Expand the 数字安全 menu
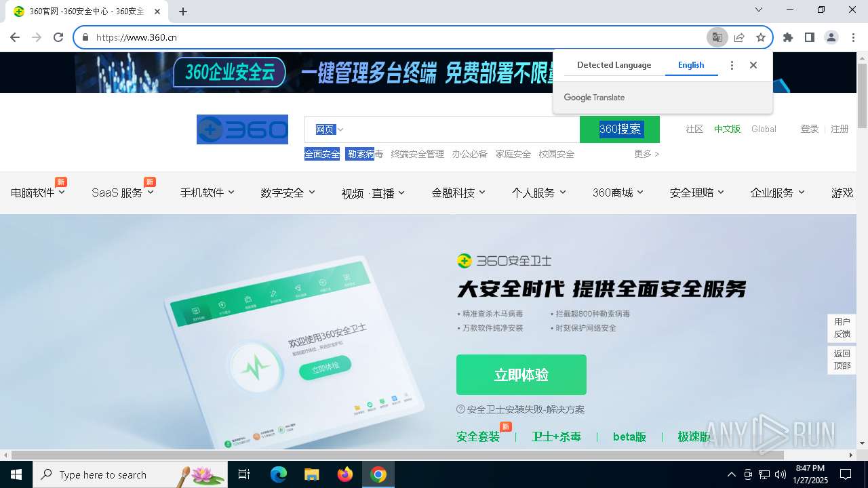Viewport: 868px width, 488px height. 288,192
